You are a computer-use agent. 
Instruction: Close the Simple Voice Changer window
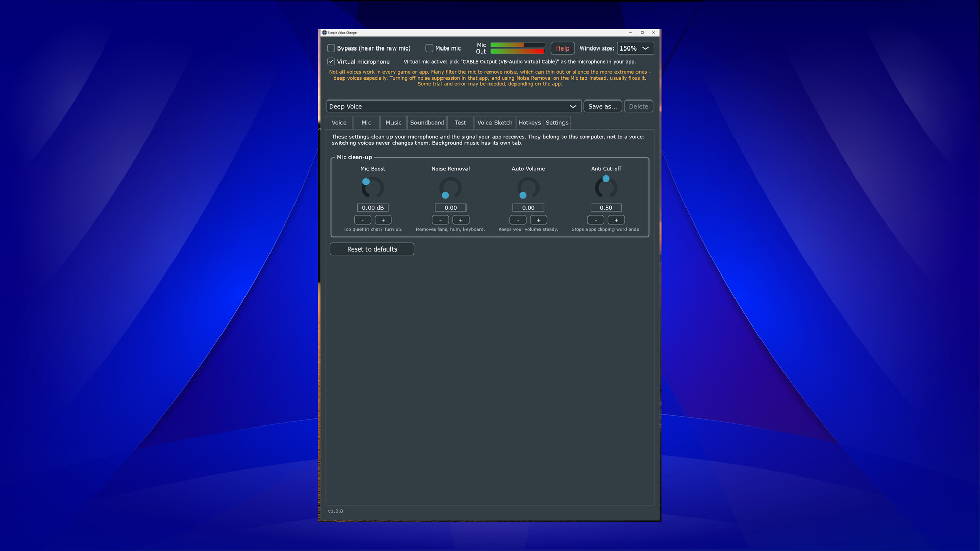654,33
